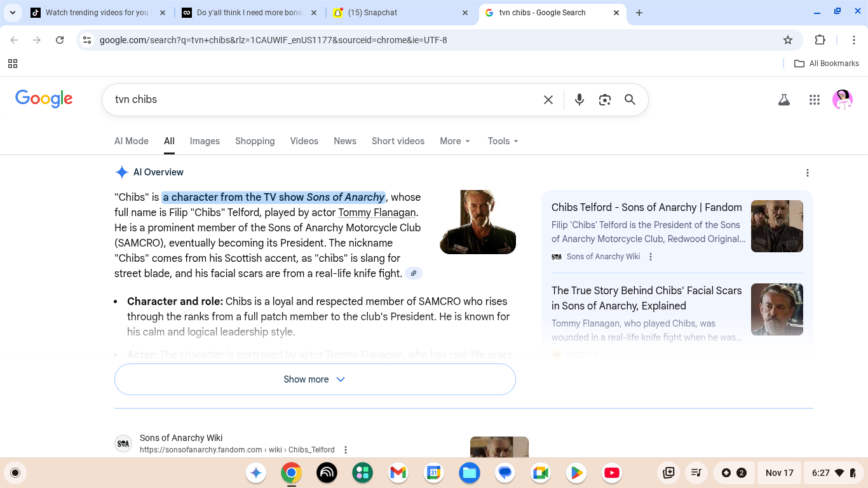868x488 pixels.
Task: Reload the current page
Action: point(60,40)
